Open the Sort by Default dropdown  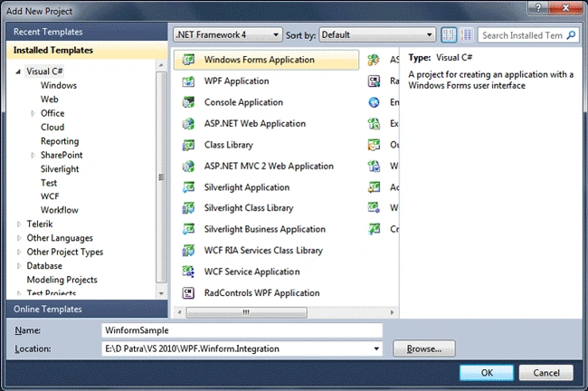tap(377, 35)
